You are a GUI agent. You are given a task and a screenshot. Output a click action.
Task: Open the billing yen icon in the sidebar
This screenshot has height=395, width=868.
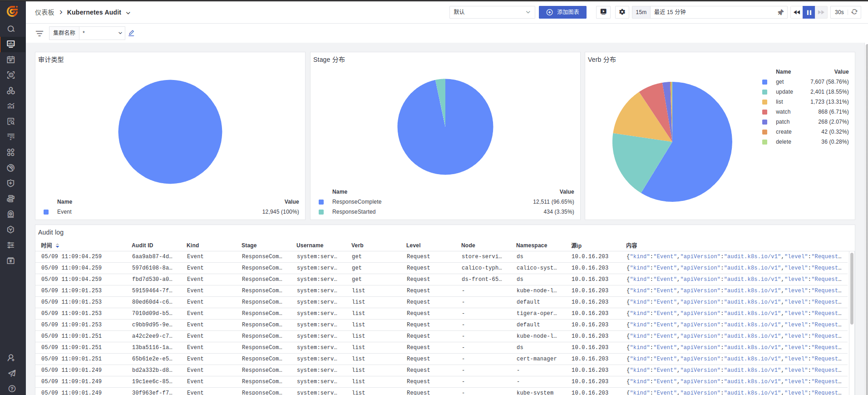click(11, 260)
